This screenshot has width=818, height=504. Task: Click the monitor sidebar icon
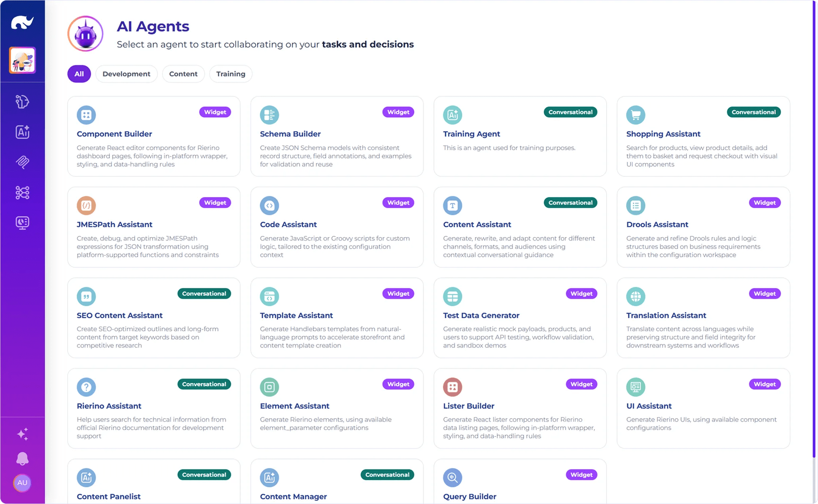pos(22,222)
